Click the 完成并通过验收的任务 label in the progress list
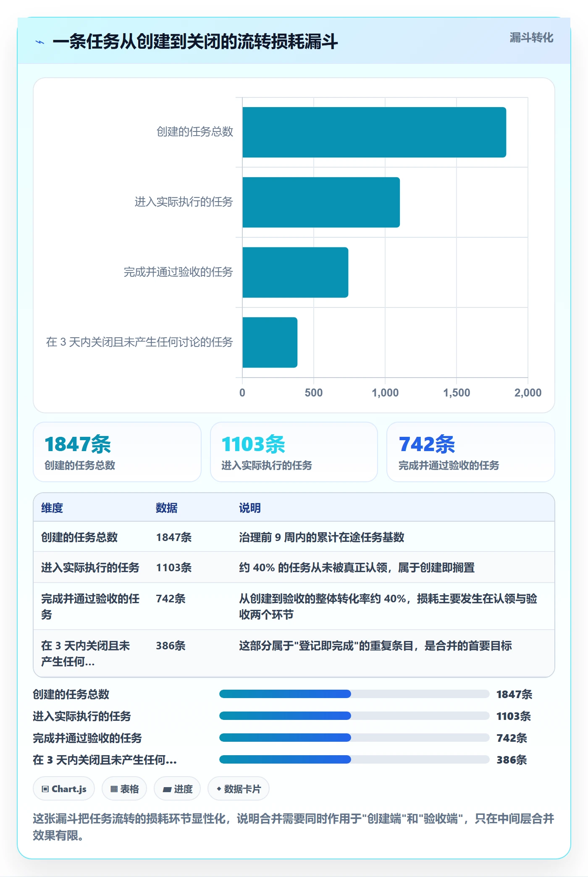The height and width of the screenshot is (877, 588). click(87, 738)
